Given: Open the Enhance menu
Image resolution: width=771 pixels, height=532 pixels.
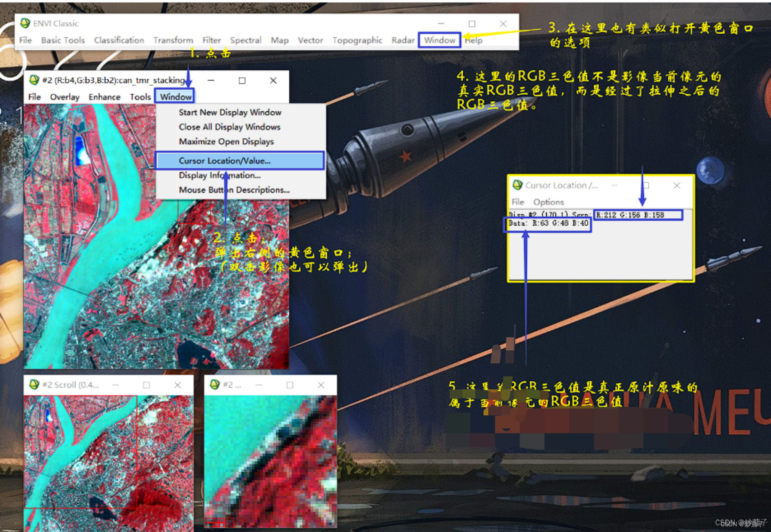Looking at the screenshot, I should point(105,97).
